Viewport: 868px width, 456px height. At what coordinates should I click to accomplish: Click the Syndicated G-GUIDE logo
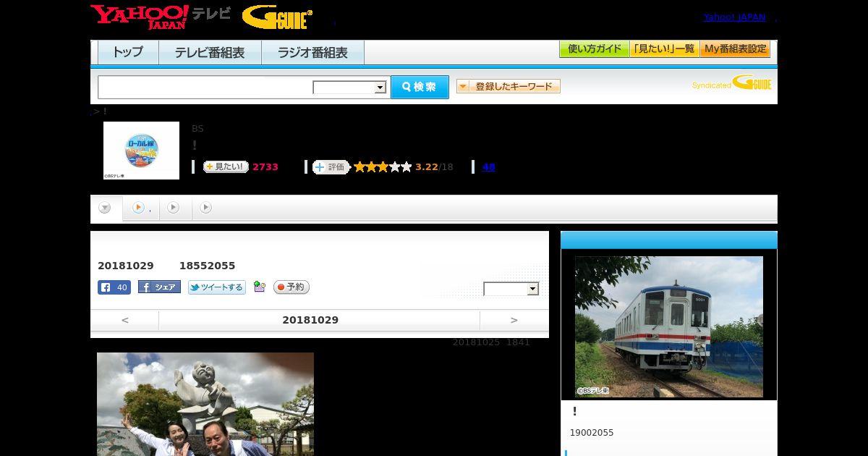[731, 83]
